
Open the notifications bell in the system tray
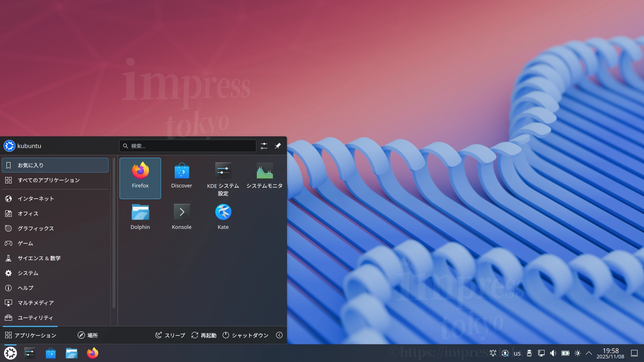point(493,353)
